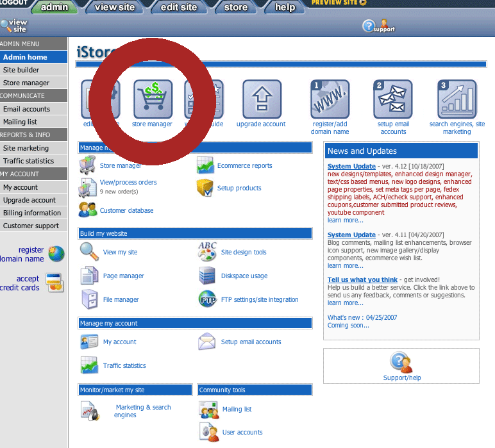Click the accept credit cards icon
Screen dimensions: 495x448
(x=55, y=283)
